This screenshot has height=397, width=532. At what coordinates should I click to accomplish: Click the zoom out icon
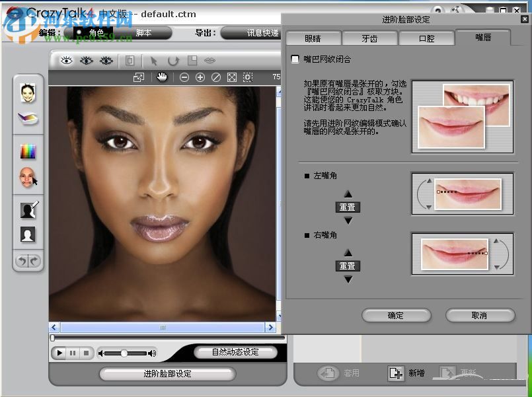coord(186,77)
